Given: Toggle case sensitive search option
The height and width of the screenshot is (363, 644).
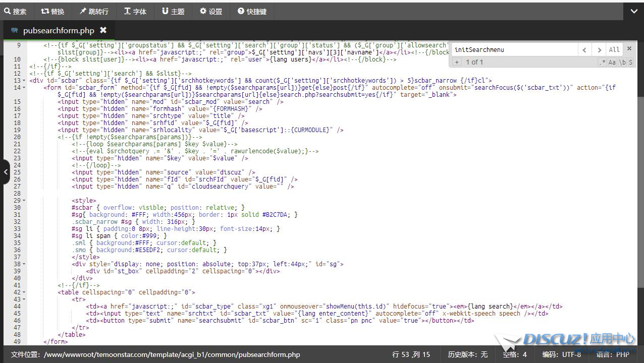Looking at the screenshot, I should [612, 62].
